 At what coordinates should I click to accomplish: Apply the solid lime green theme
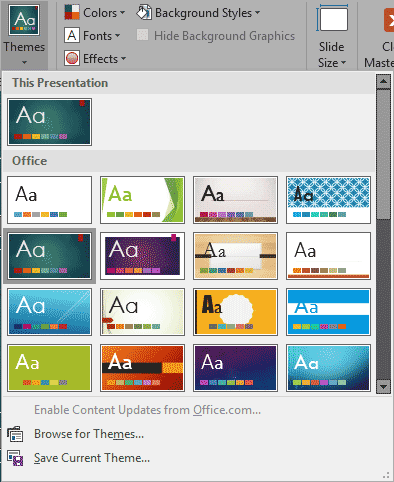[x=49, y=368]
